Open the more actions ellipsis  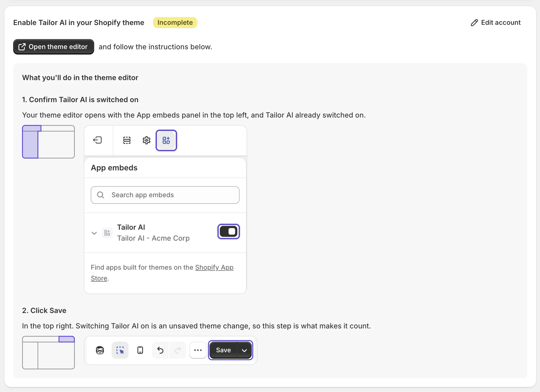point(198,350)
